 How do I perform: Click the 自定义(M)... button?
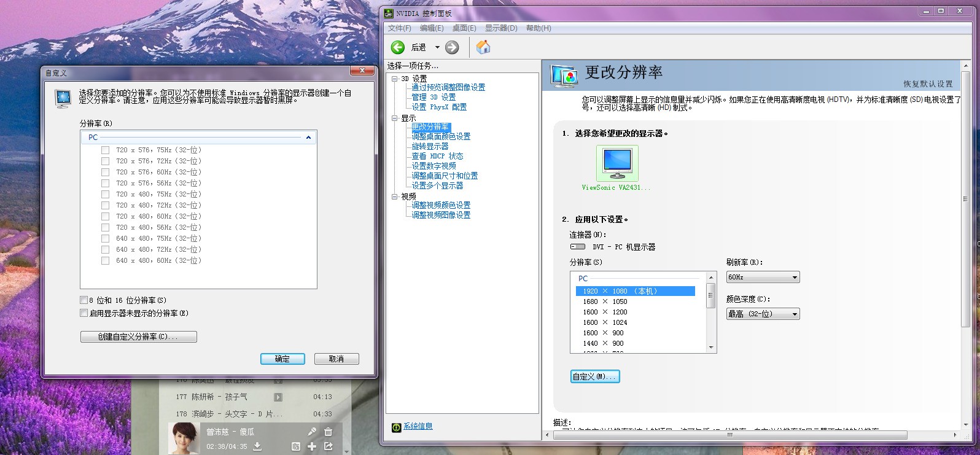pos(595,376)
